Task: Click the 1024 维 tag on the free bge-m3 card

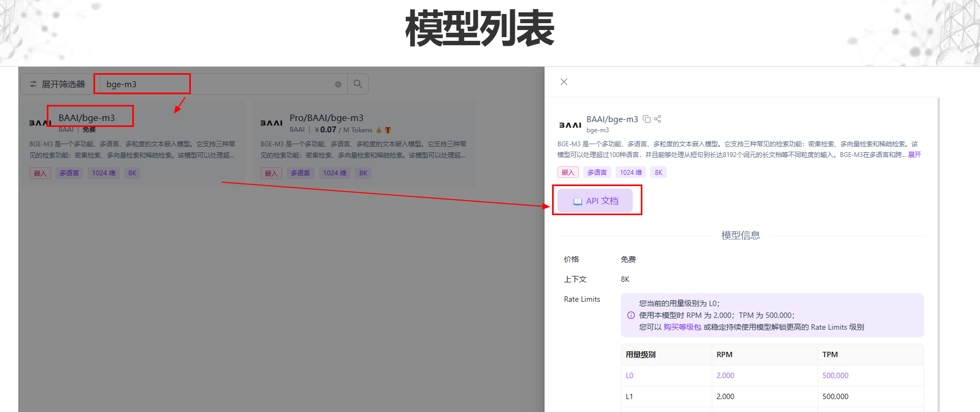Action: 104,173
